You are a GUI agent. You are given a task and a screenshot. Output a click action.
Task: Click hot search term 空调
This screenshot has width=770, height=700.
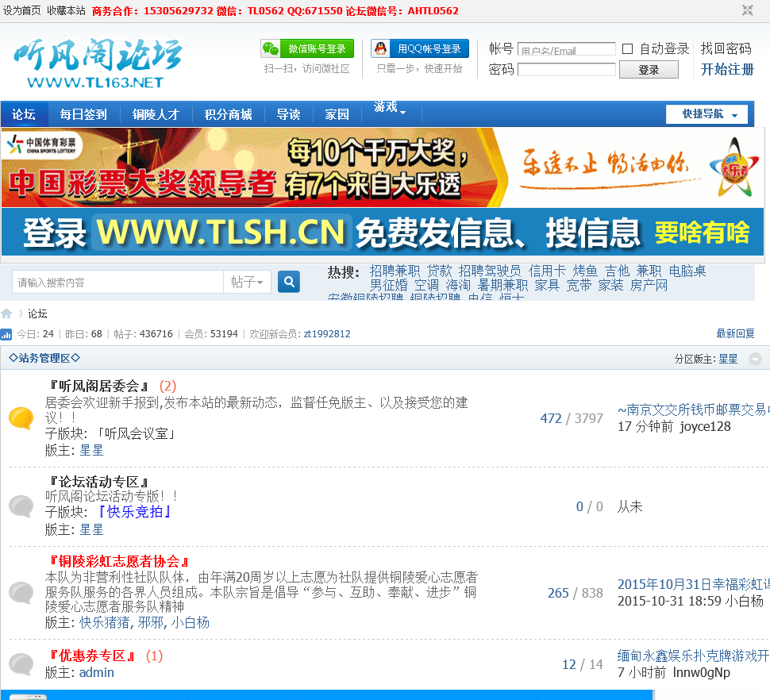coord(426,285)
